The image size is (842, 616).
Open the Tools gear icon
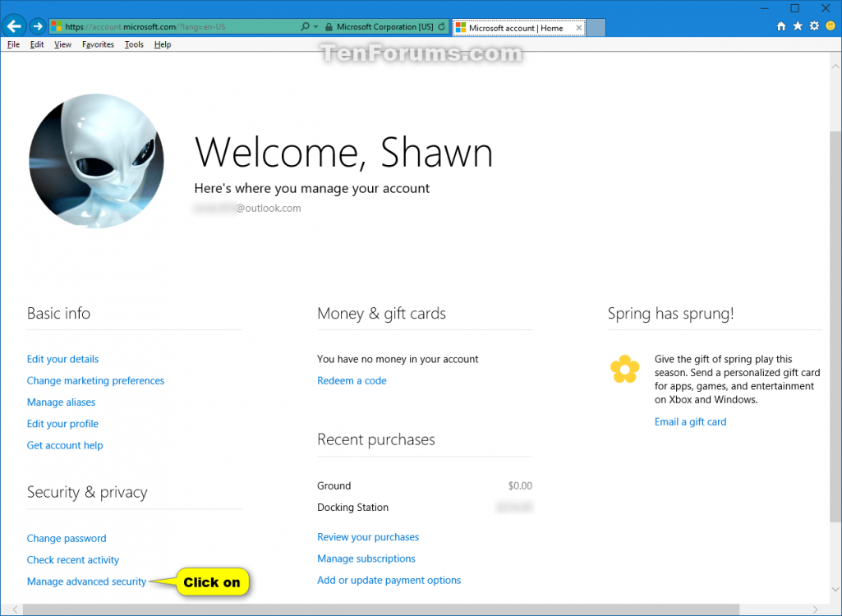(814, 26)
